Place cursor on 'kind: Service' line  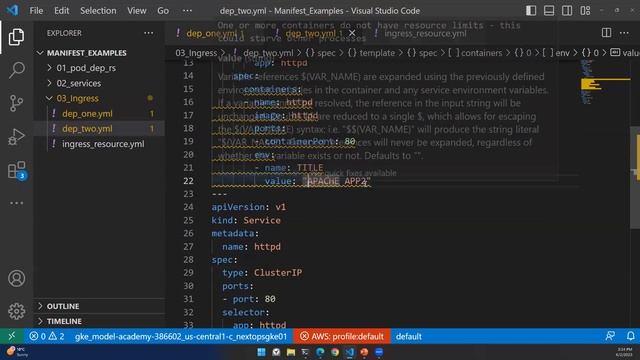(246, 220)
